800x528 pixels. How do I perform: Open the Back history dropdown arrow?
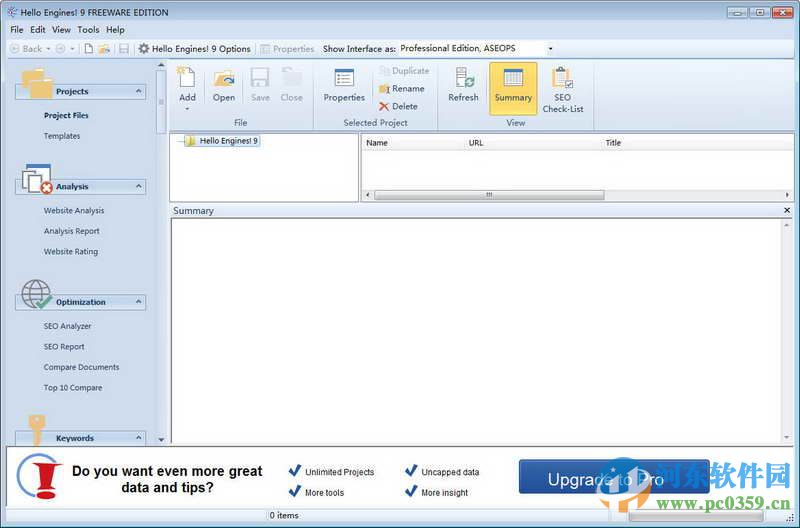click(x=48, y=49)
